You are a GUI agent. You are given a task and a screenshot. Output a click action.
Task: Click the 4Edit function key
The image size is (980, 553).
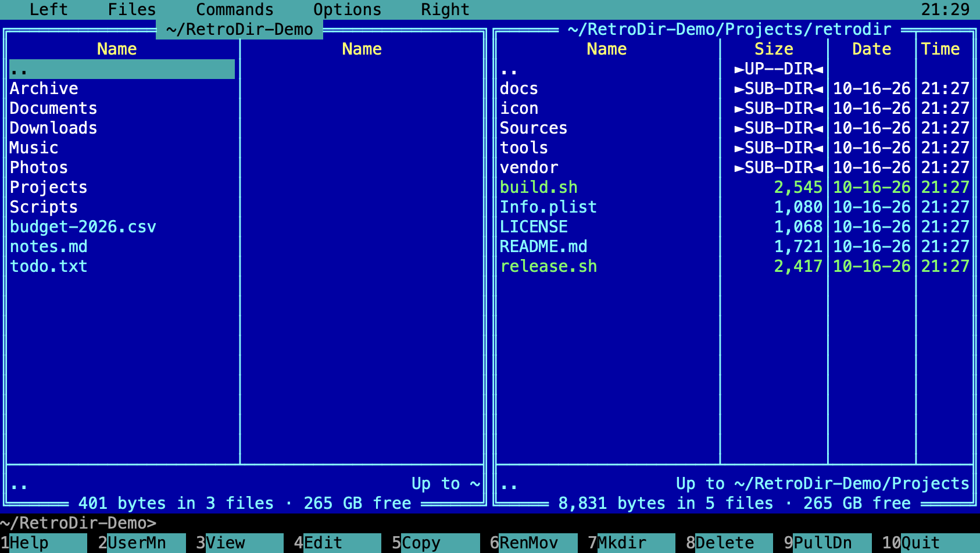pos(338,543)
